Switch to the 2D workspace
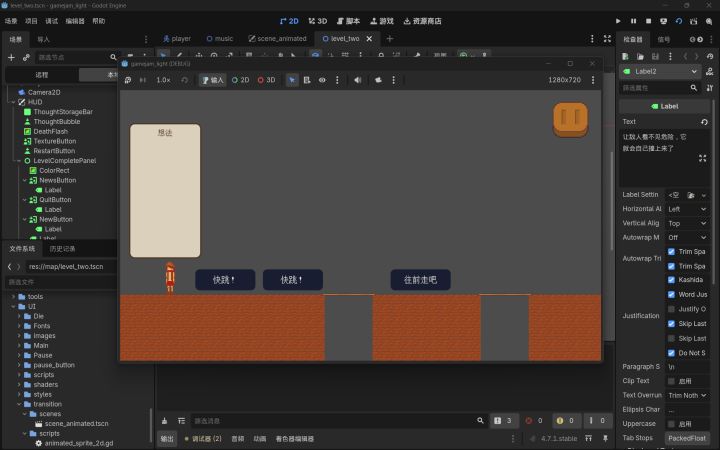720x450 pixels. point(289,21)
